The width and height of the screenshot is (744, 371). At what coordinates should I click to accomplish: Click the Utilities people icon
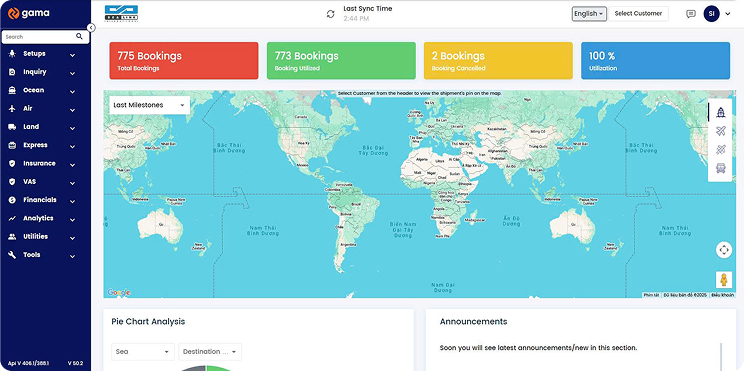(x=12, y=237)
